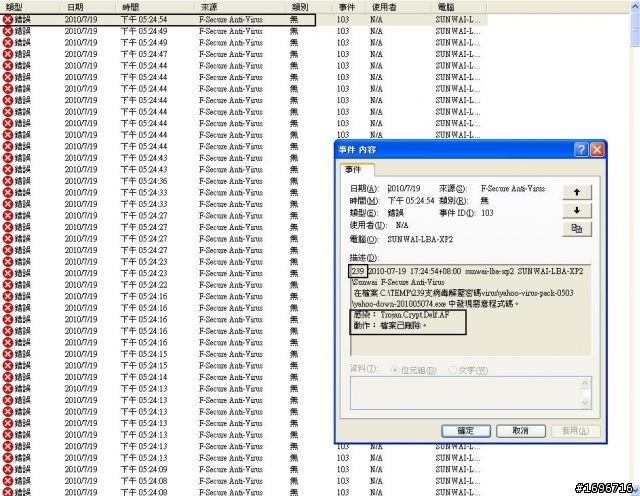Click the 事件 ID value 103 in the dialog

coord(487,213)
